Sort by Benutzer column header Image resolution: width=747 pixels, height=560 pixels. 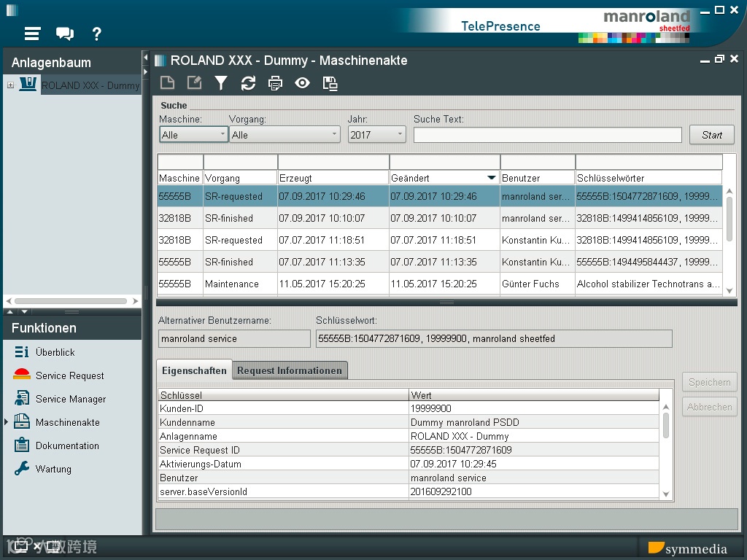tap(538, 178)
